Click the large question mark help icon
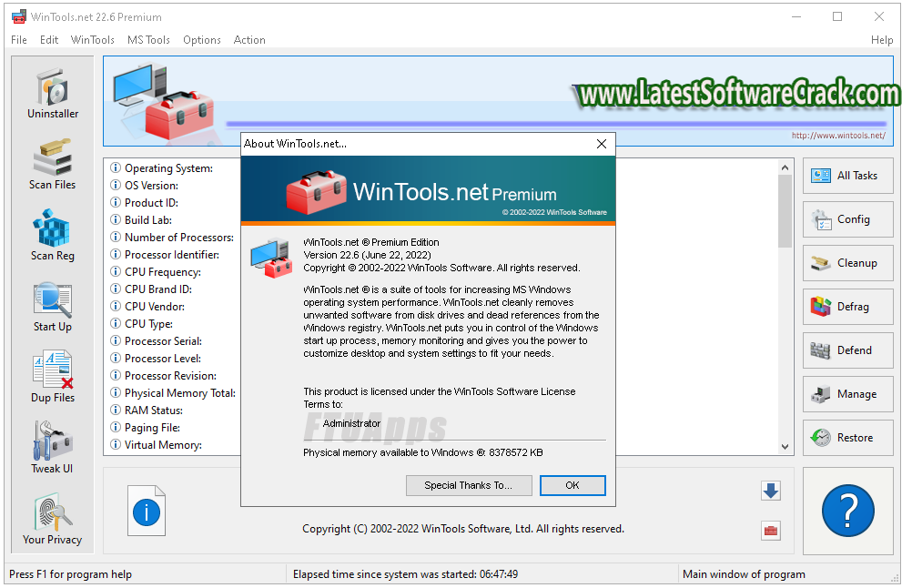This screenshot has width=902, height=588. click(x=847, y=511)
